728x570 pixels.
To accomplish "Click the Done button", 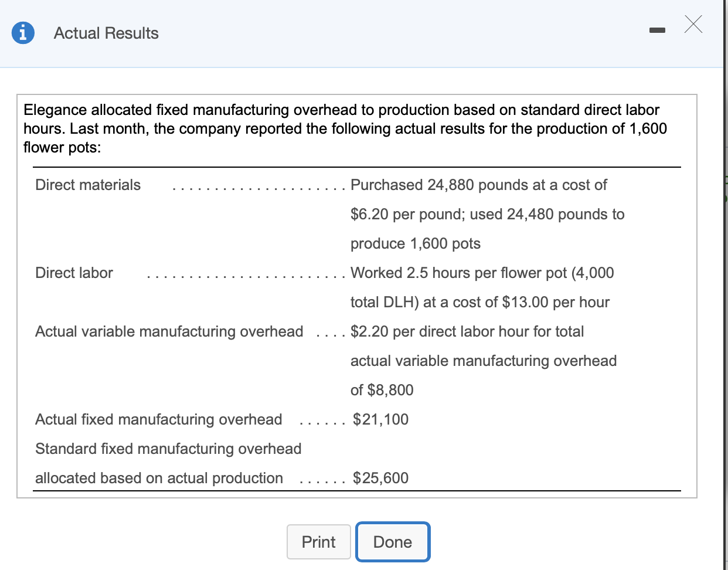I will (393, 542).
